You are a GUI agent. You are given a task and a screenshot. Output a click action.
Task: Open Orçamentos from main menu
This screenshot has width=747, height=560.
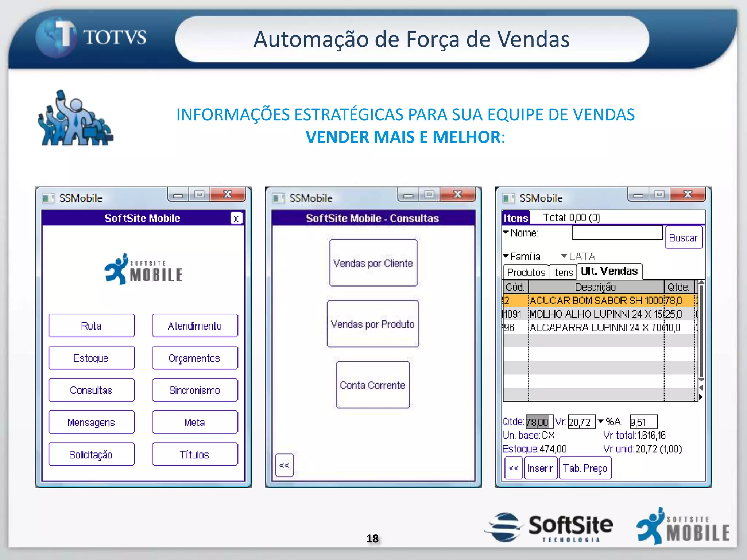tap(195, 358)
